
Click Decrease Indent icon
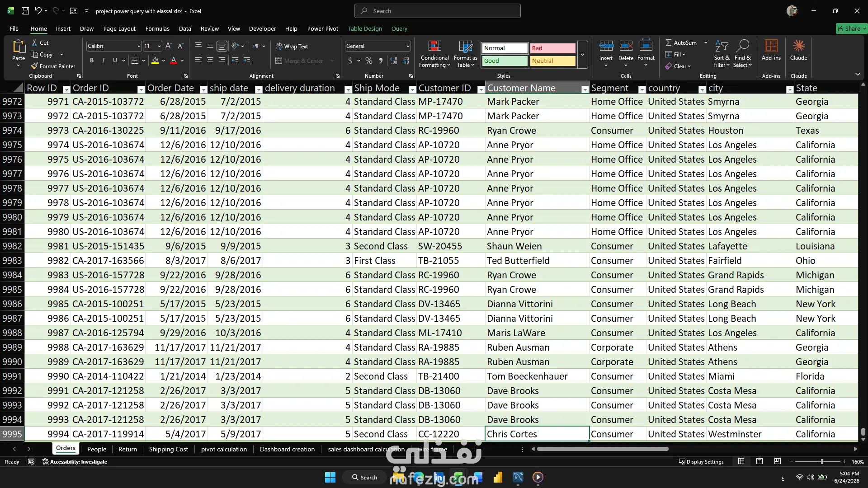coord(235,61)
